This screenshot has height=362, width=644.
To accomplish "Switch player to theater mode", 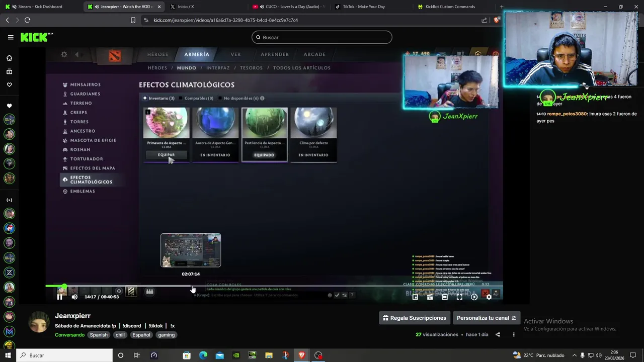I will 445,297.
